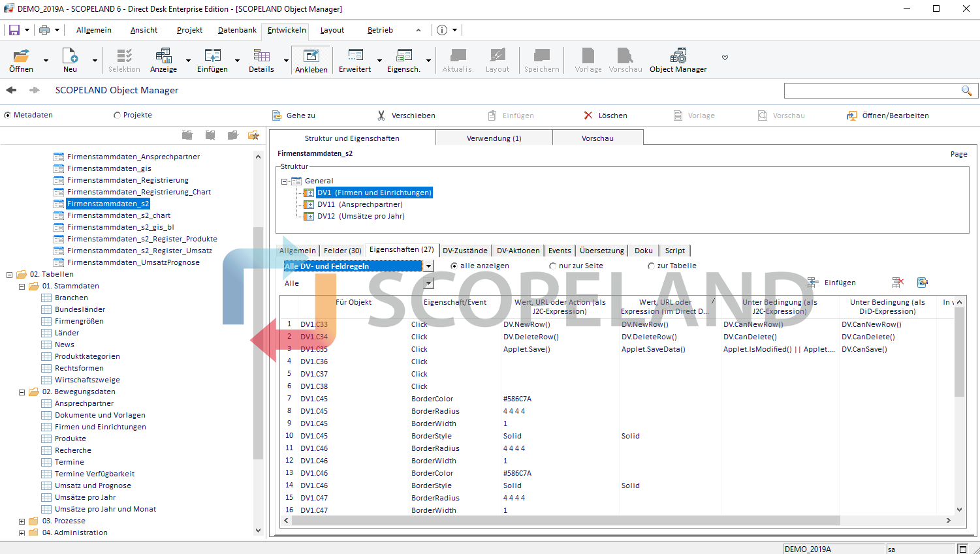Open the Script tab
Screen dimensions: 980x554
674,251
